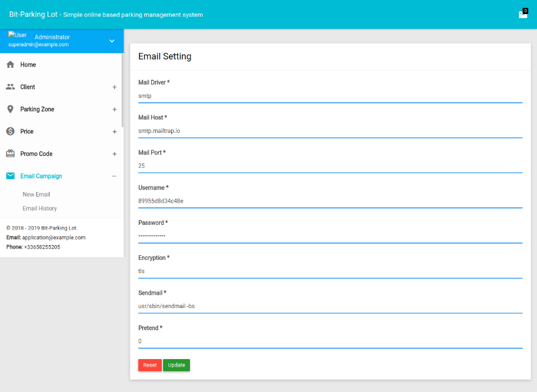Open the New Email menu item

(x=36, y=195)
